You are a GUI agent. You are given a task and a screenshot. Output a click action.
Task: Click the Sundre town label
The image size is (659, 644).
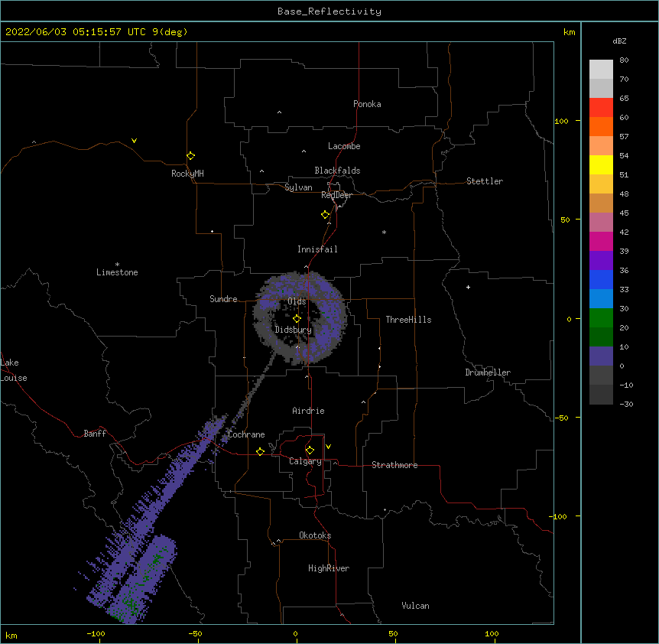[x=223, y=299]
